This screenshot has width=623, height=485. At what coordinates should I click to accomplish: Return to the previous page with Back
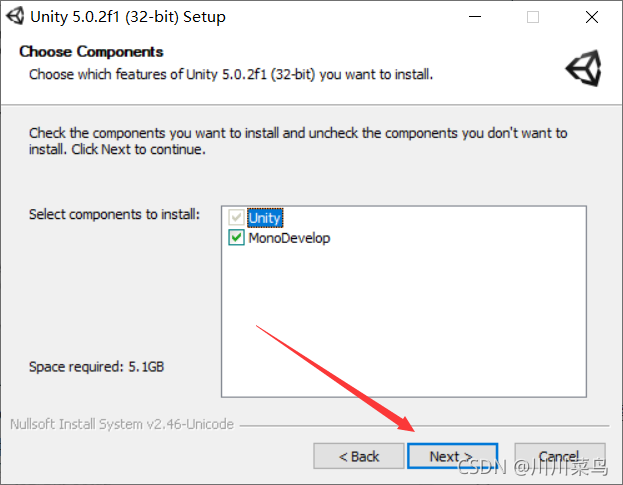(359, 456)
